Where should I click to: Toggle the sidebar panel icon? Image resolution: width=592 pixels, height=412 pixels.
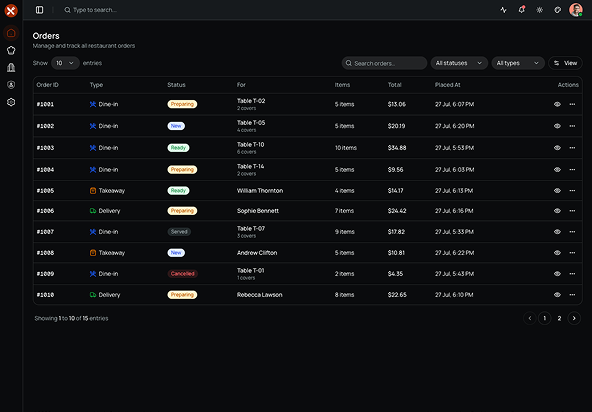[39, 10]
